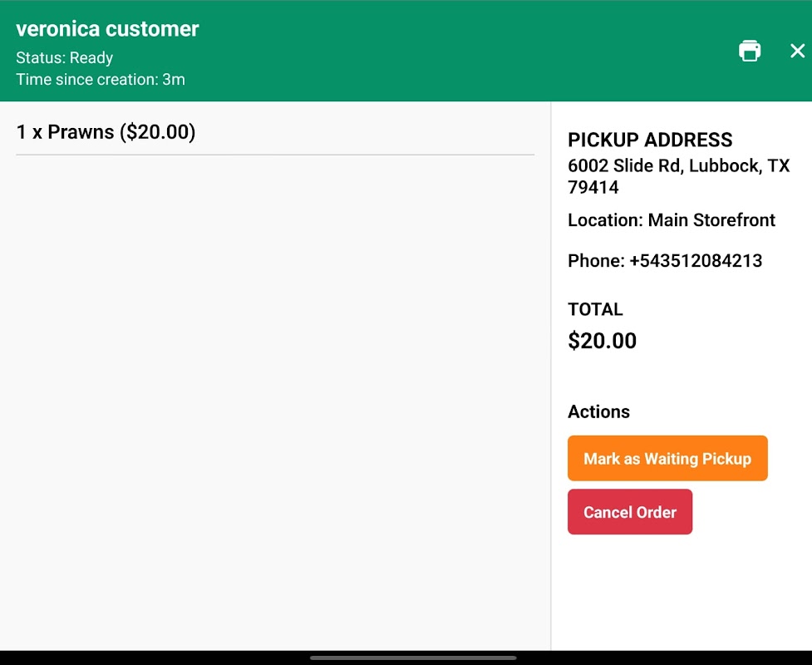
Task: Select the TOTAL label
Action: [x=595, y=309]
